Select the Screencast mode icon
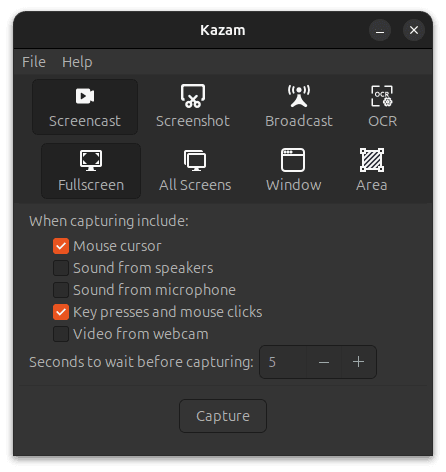This screenshot has width=446, height=472. [x=85, y=107]
